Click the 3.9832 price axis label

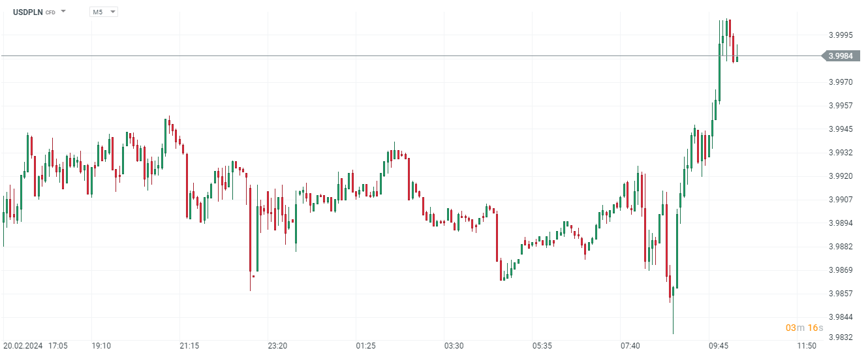(x=841, y=337)
